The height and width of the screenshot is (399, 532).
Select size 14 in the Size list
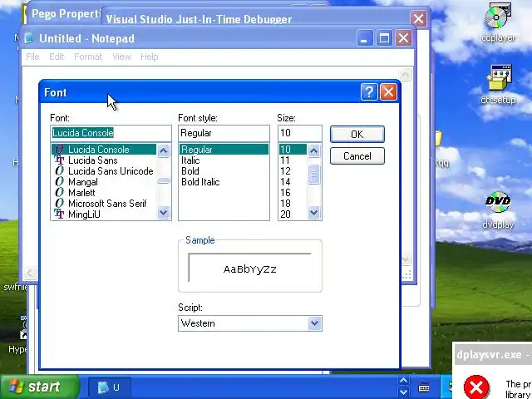293,182
